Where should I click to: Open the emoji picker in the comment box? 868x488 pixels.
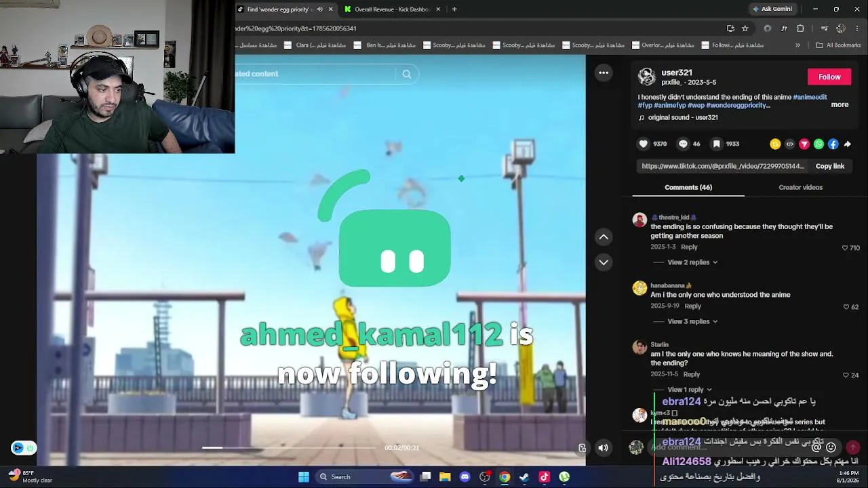(831, 447)
